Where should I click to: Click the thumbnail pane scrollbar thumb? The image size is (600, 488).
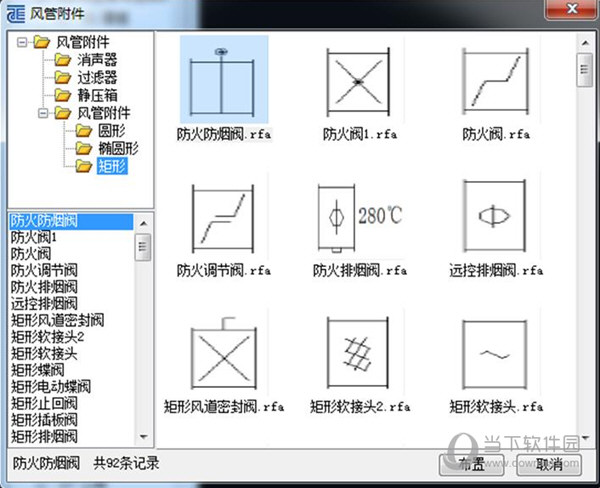pos(585,70)
